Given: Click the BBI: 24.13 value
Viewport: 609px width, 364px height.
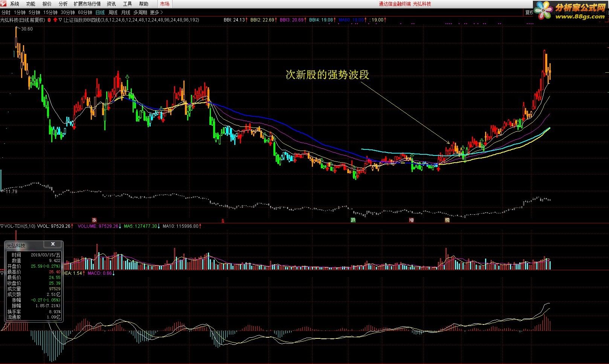Looking at the screenshot, I should (x=234, y=20).
